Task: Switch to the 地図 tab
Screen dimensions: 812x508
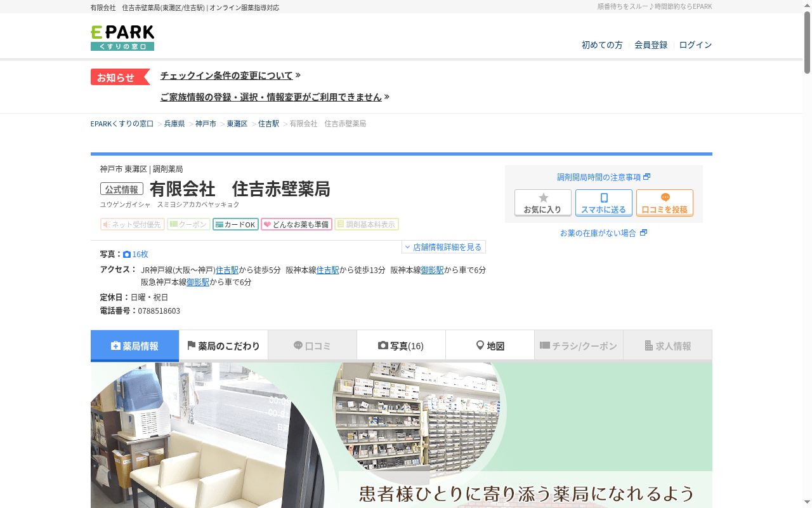Action: [490, 346]
